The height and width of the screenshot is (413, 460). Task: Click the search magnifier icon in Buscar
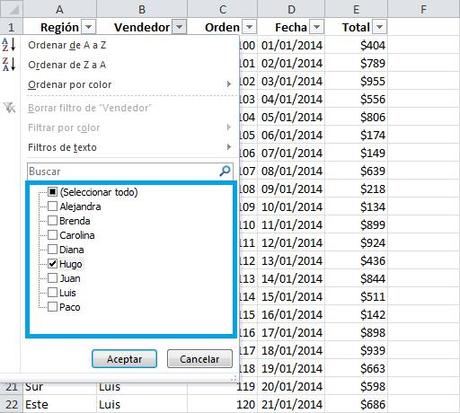click(225, 171)
